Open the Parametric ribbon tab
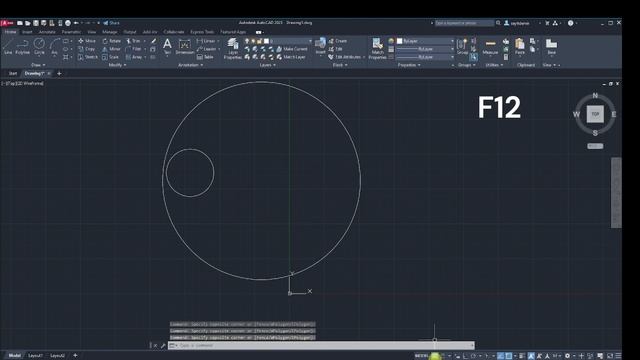Image resolution: width=640 pixels, height=360 pixels. click(71, 31)
